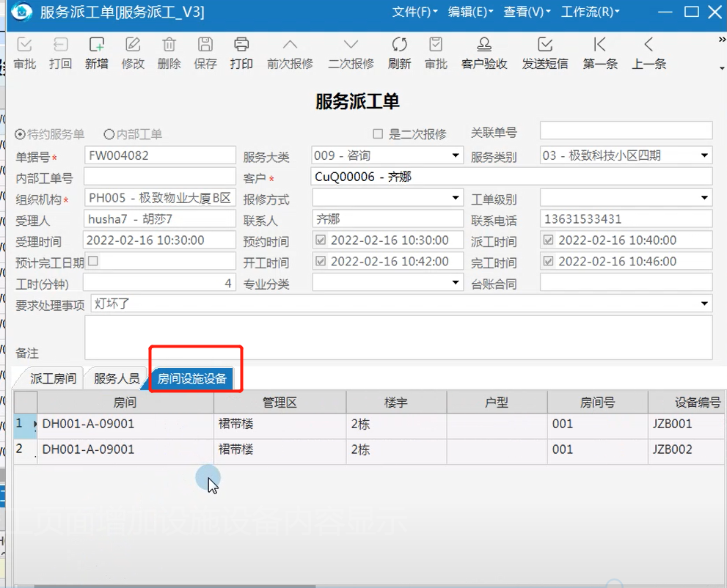Switch to 服务人员 tab
This screenshot has height=588, width=727.
tap(117, 378)
